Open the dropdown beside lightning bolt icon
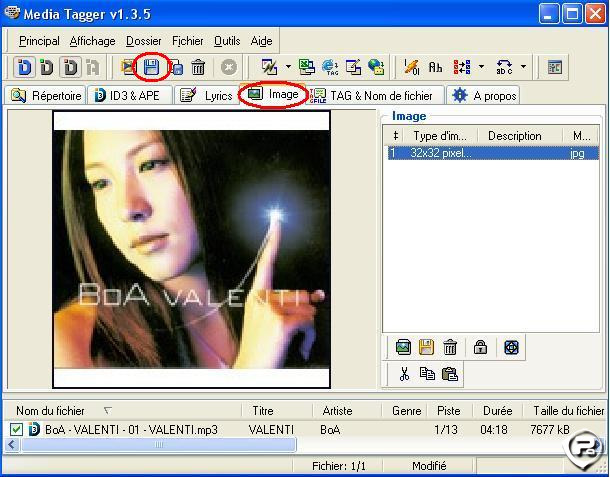This screenshot has width=610, height=477. [288, 67]
